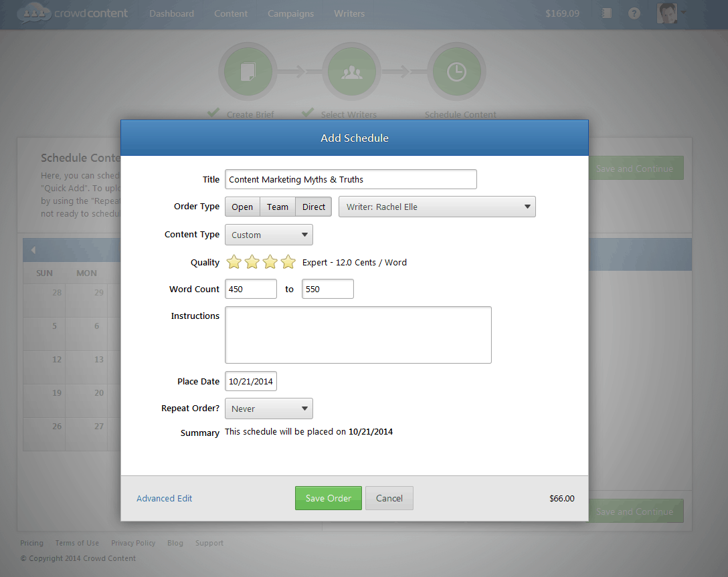Click into the Instructions text area
This screenshot has height=577, width=728.
(358, 335)
